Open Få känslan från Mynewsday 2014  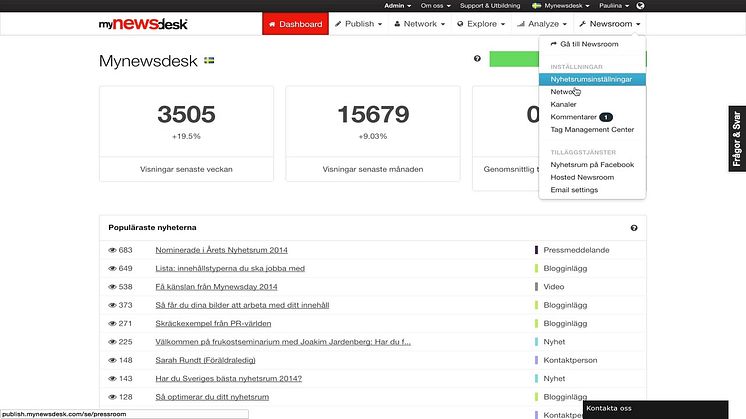coord(216,287)
